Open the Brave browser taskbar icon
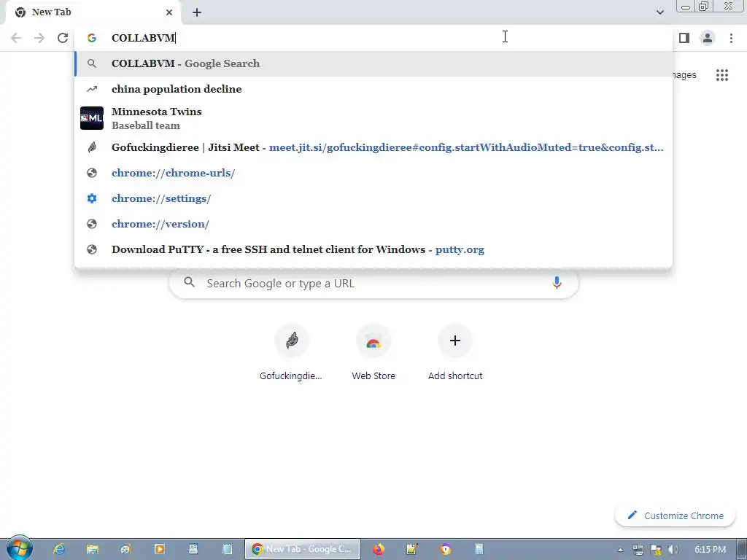This screenshot has height=560, width=747. (446, 549)
